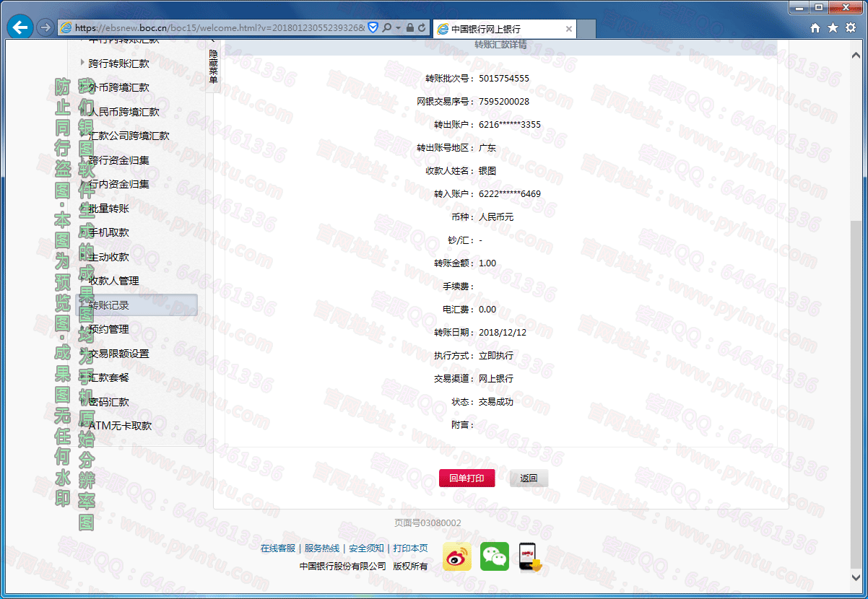
Task: Open the 跨行资金归集 menu item
Action: [119, 160]
